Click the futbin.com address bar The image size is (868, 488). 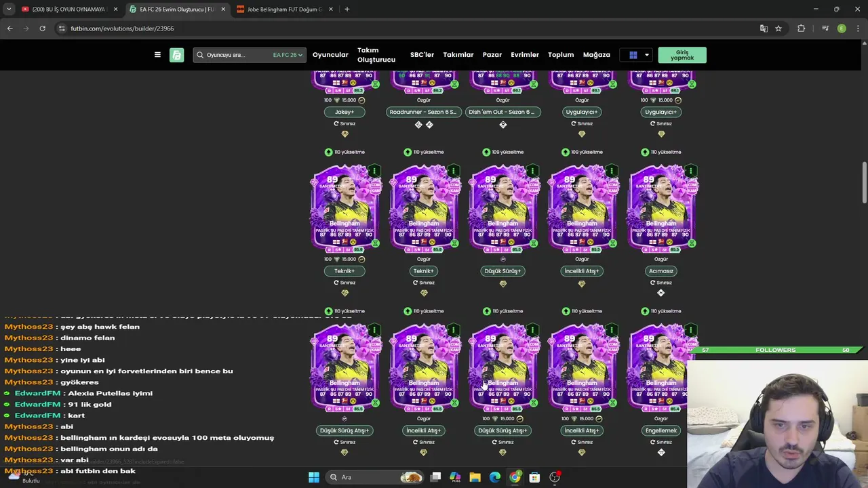pos(407,28)
